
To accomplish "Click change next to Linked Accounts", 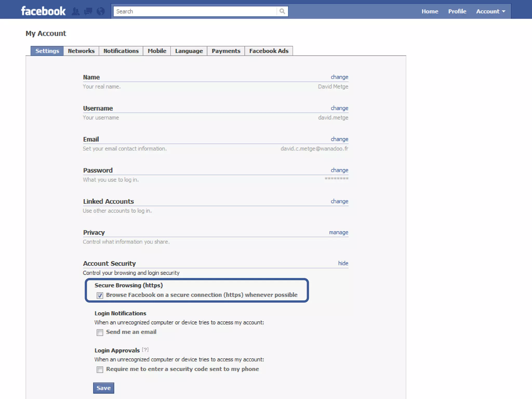I will click(340, 201).
